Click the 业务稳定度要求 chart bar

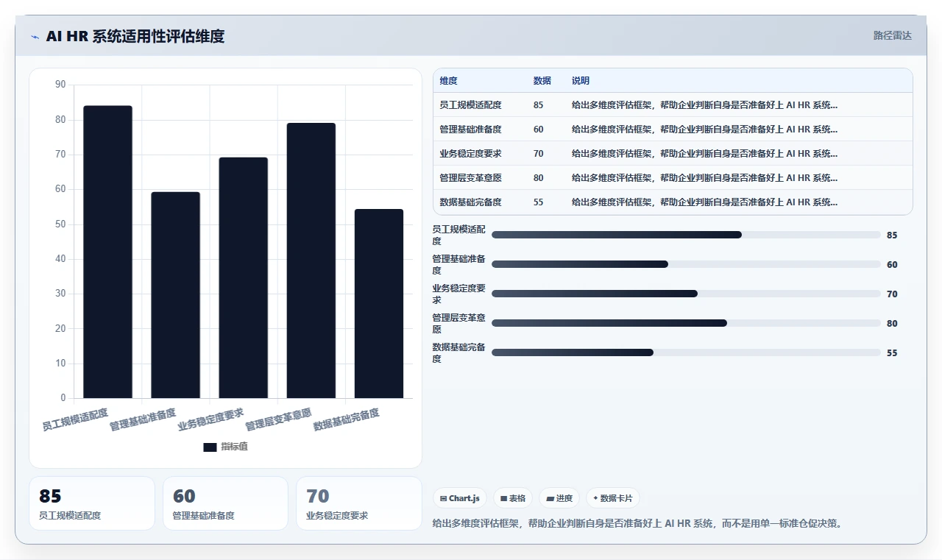[243, 277]
